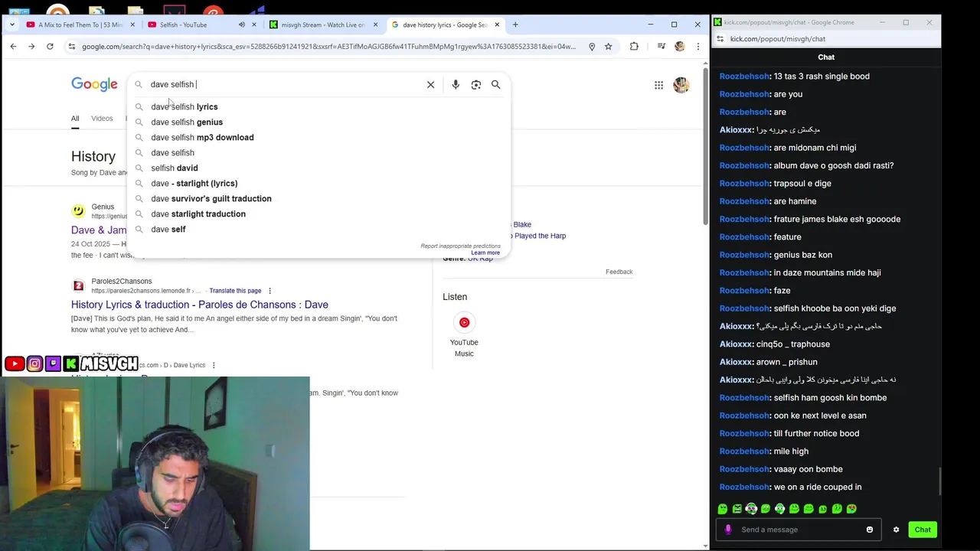Submit search with magnifier button
The height and width of the screenshot is (551, 980).
(496, 84)
